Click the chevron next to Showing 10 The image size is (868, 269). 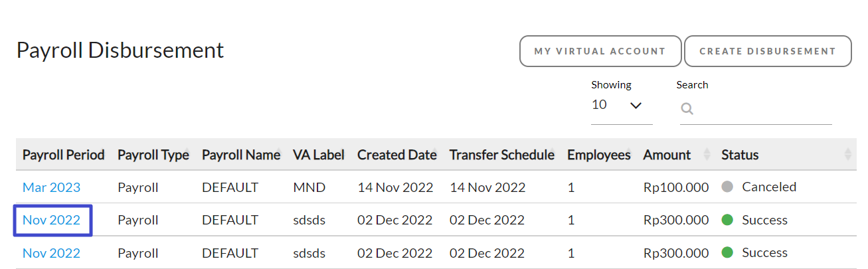point(636,106)
